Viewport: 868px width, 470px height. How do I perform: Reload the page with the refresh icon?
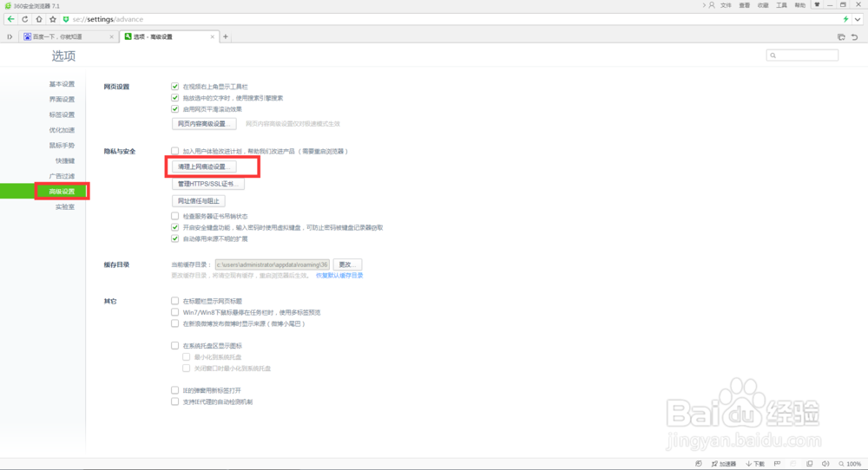(x=25, y=19)
